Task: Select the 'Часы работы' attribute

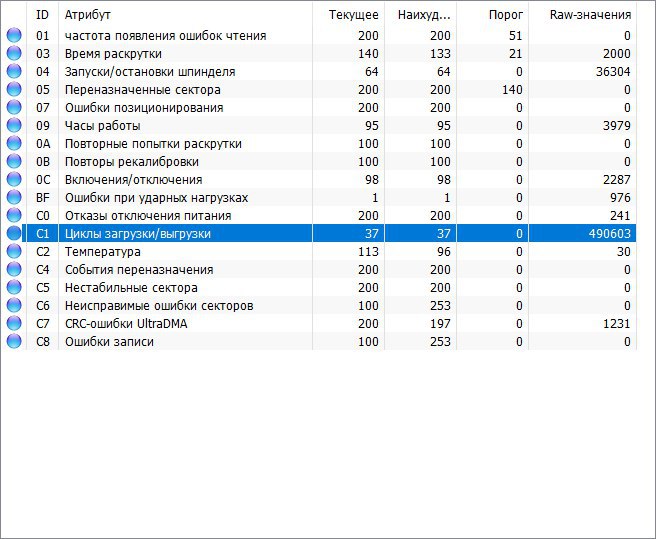Action: pyautogui.click(x=102, y=126)
